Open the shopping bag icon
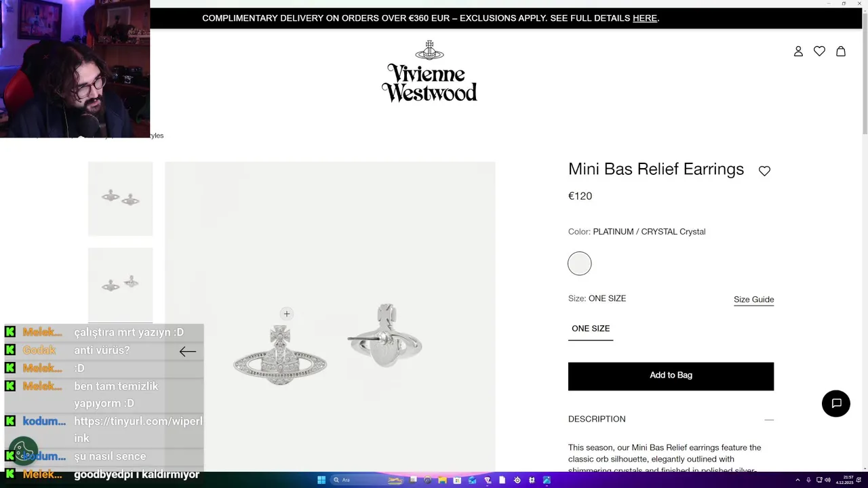This screenshot has height=488, width=868. tap(841, 52)
